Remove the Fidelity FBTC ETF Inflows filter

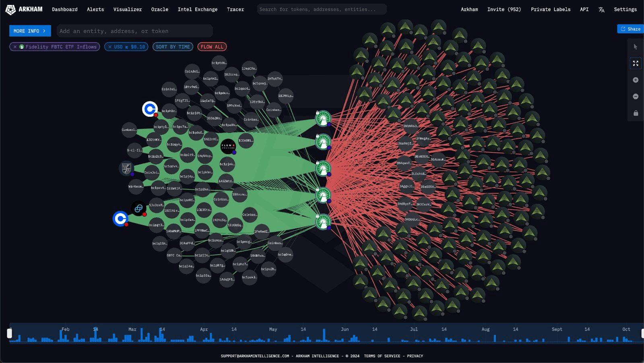click(x=15, y=47)
